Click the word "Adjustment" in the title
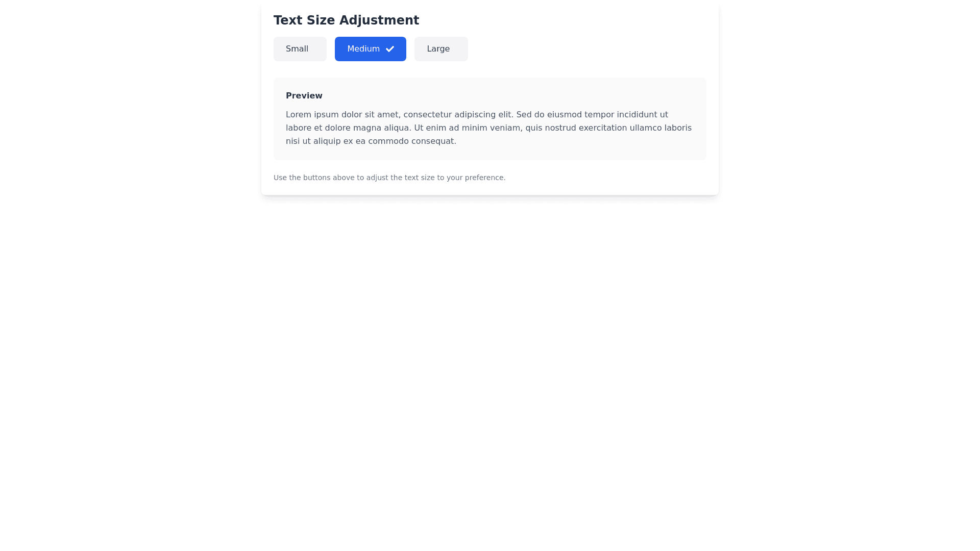Screen dimensions: 980x551 coord(379,20)
